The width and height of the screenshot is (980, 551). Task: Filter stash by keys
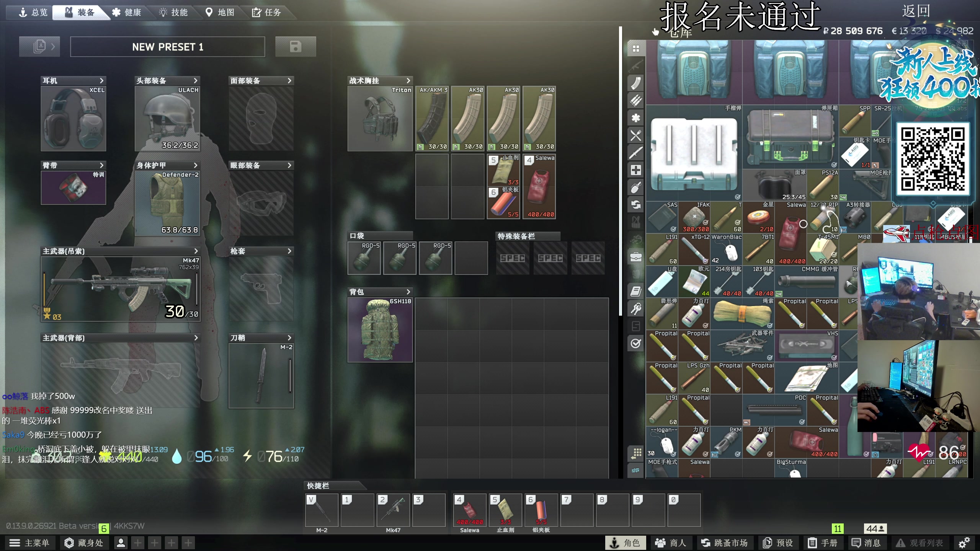[x=636, y=309]
